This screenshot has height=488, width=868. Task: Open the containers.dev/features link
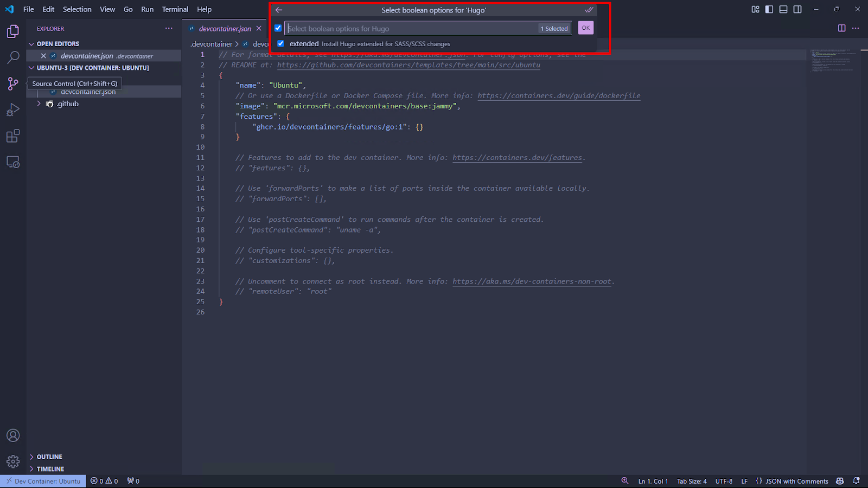(x=517, y=158)
